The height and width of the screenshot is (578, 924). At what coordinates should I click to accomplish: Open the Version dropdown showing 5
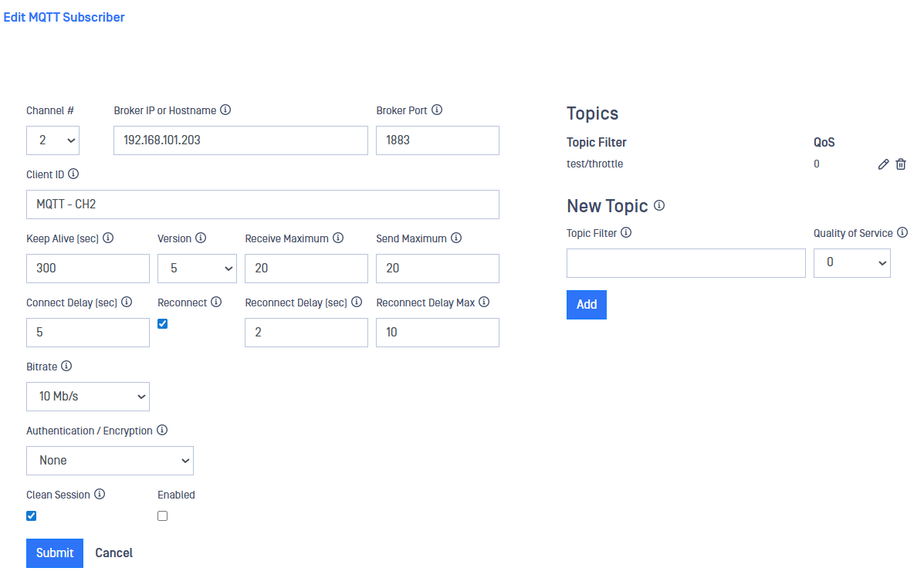click(x=197, y=269)
